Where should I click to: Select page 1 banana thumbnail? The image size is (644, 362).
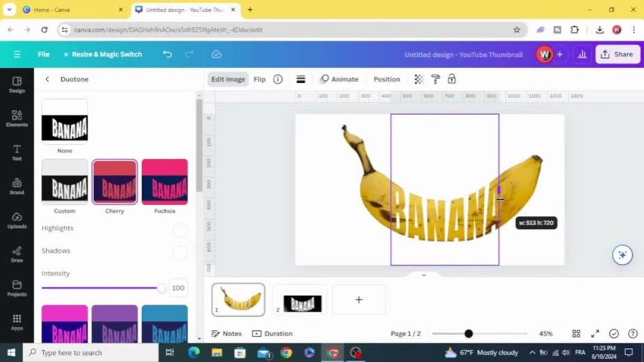click(x=238, y=299)
